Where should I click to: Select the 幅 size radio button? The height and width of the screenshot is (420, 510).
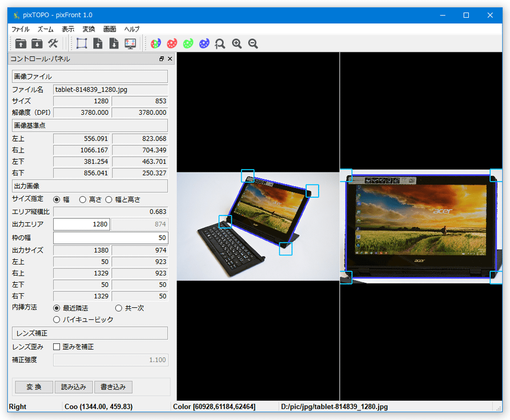(x=57, y=199)
